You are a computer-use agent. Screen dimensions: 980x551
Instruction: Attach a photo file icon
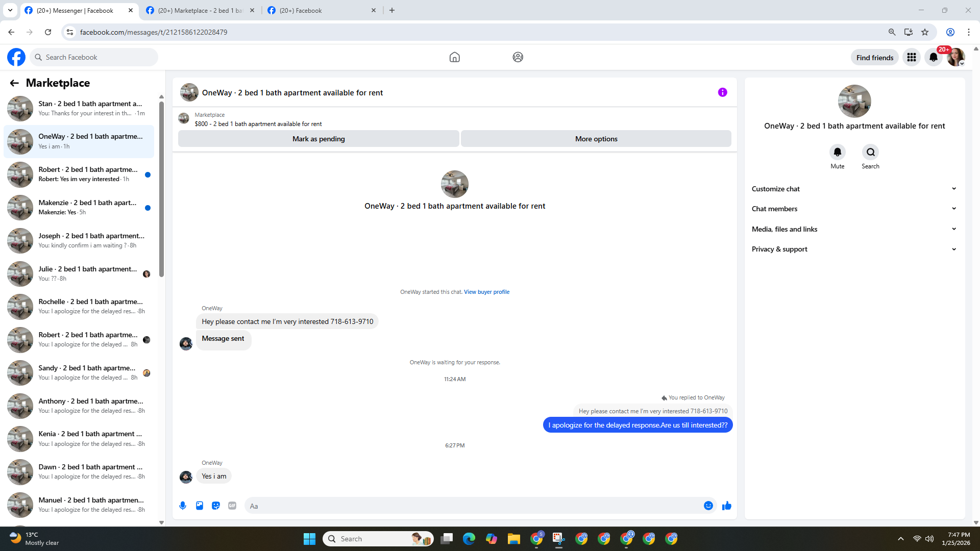pyautogui.click(x=200, y=506)
